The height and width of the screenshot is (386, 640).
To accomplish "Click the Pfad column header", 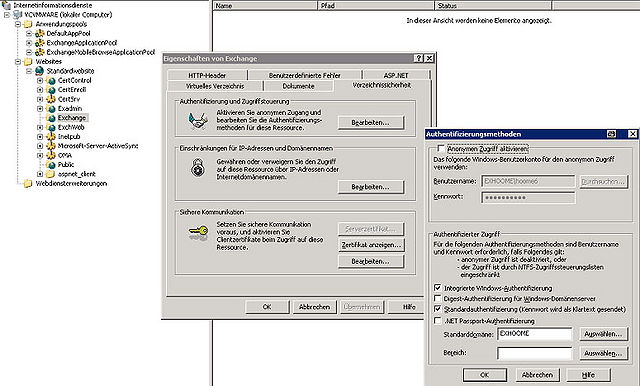I will coord(376,5).
